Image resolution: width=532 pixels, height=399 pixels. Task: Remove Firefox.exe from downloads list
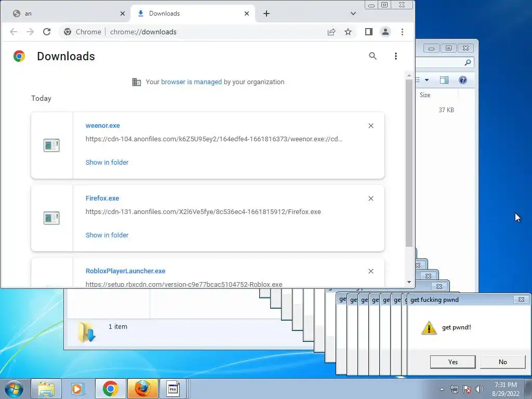tap(371, 198)
